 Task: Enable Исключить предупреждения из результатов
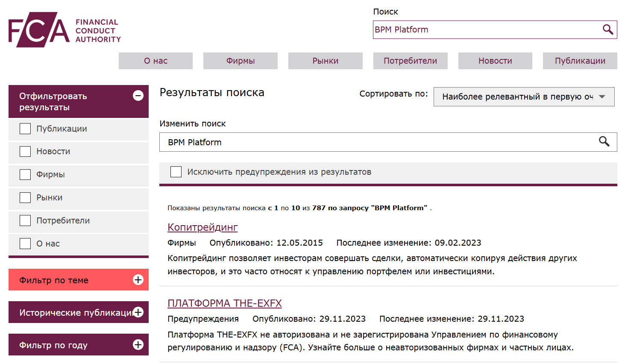coord(176,171)
